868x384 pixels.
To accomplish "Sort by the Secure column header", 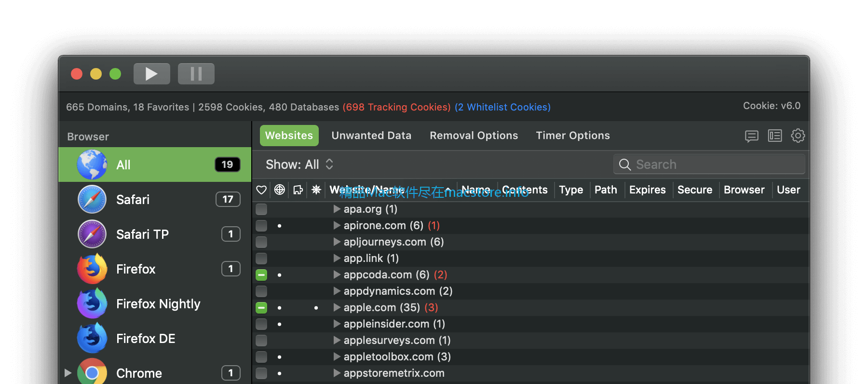I will click(x=695, y=190).
